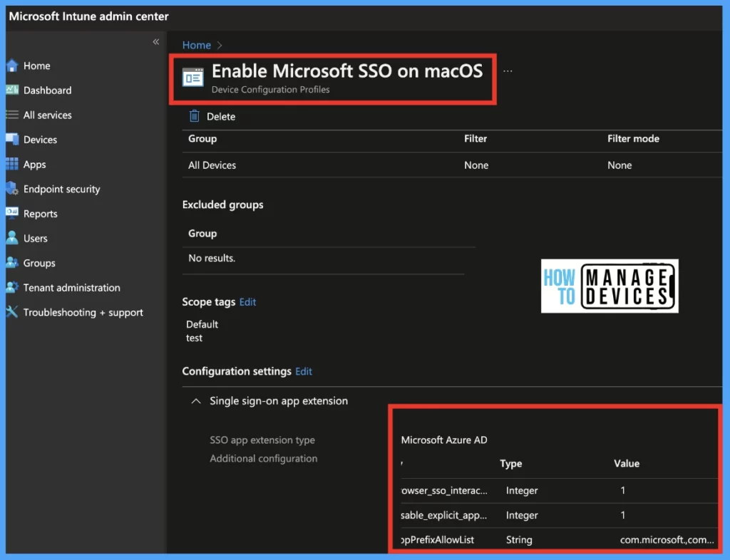The height and width of the screenshot is (560, 730).
Task: Click the Value column header
Action: 626,464
